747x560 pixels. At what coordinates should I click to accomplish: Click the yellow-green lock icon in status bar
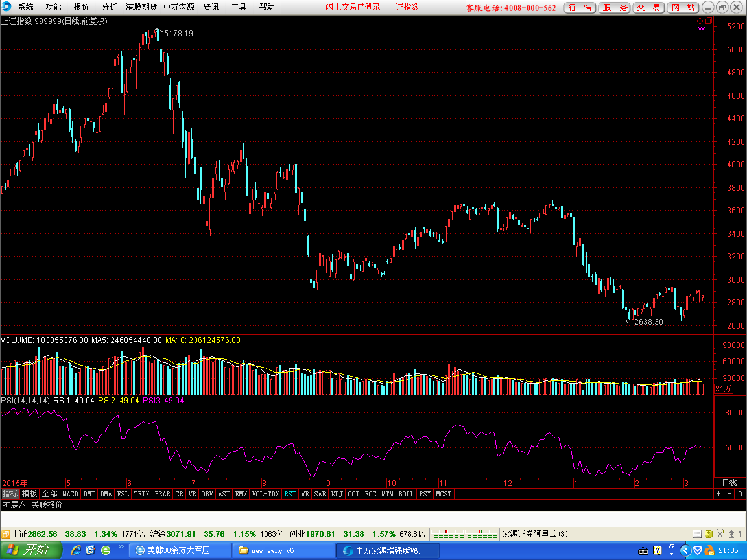[708, 534]
